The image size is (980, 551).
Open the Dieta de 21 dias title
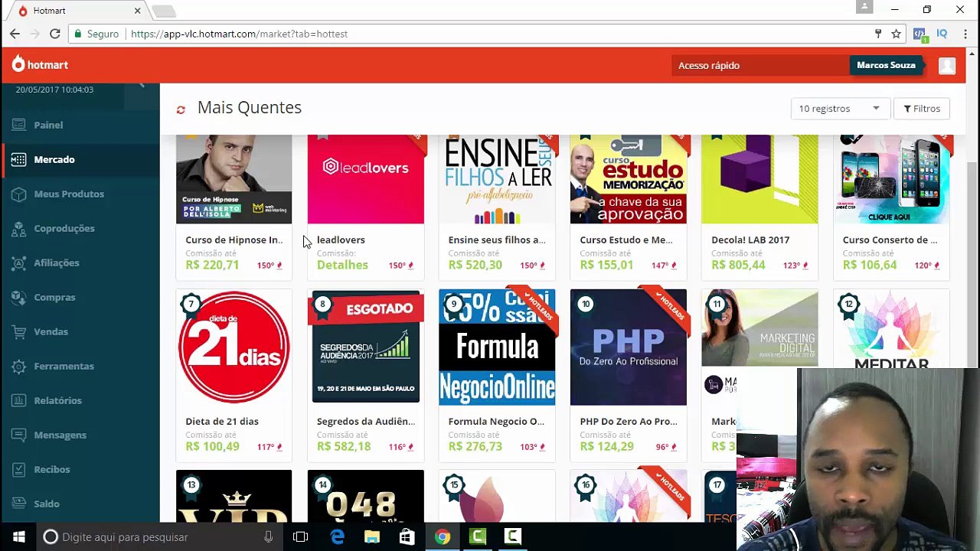(x=222, y=421)
